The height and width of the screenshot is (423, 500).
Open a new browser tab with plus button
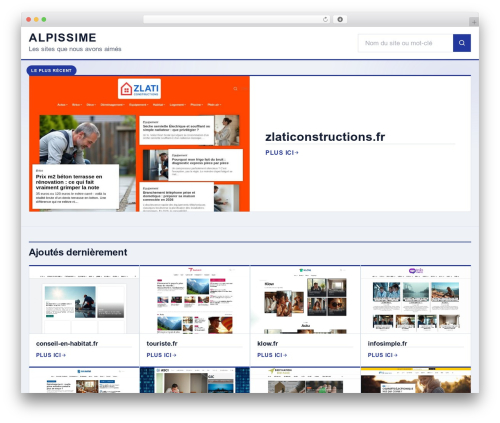[x=474, y=22]
